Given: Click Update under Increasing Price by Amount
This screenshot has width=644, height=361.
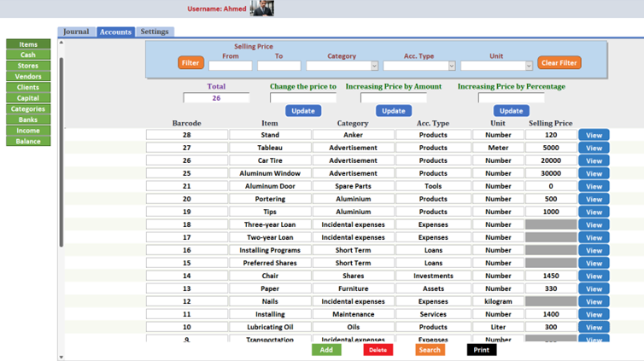Looking at the screenshot, I should coord(394,111).
